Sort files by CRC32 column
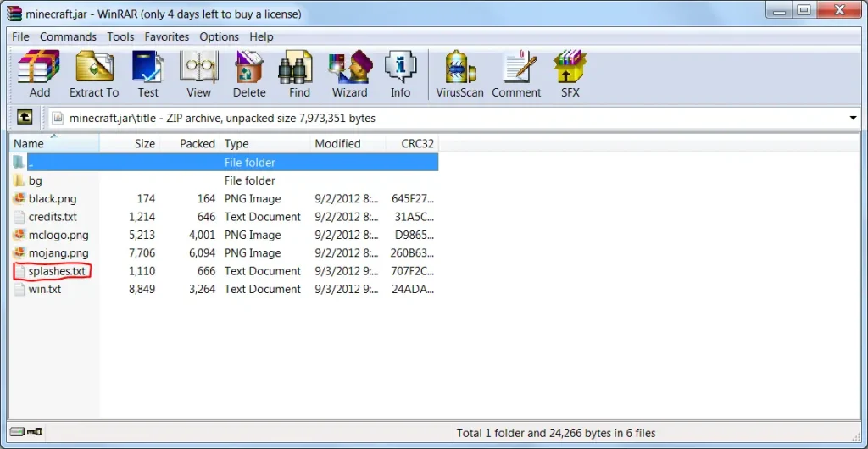The image size is (868, 449). tap(413, 144)
